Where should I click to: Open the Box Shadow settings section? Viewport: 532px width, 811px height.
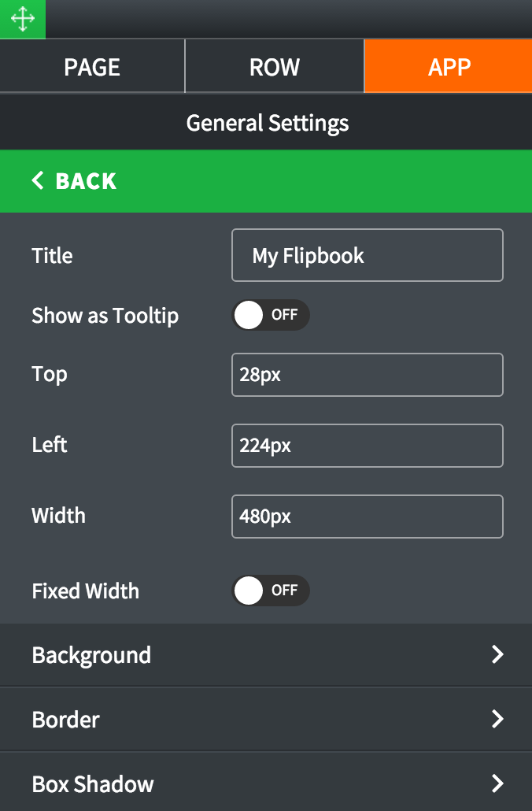266,782
